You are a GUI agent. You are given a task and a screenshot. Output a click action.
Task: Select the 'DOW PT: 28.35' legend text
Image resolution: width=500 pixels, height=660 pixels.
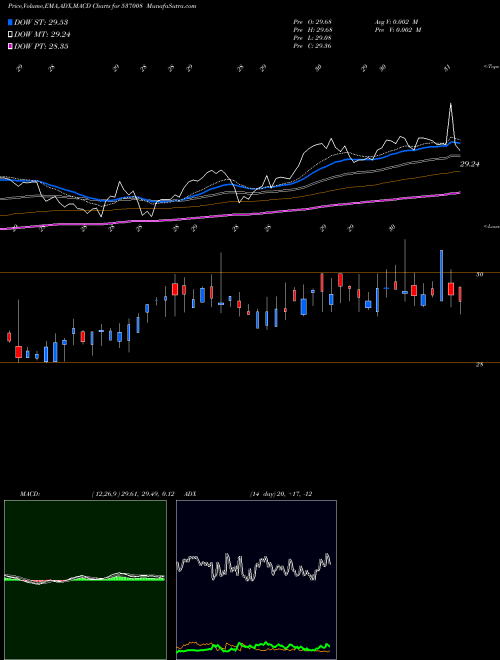point(41,46)
